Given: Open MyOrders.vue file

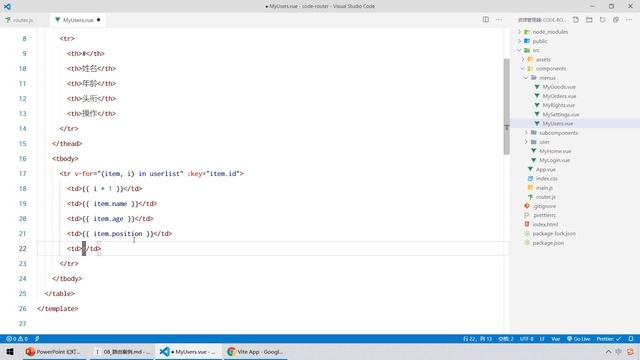Looking at the screenshot, I should tap(559, 96).
